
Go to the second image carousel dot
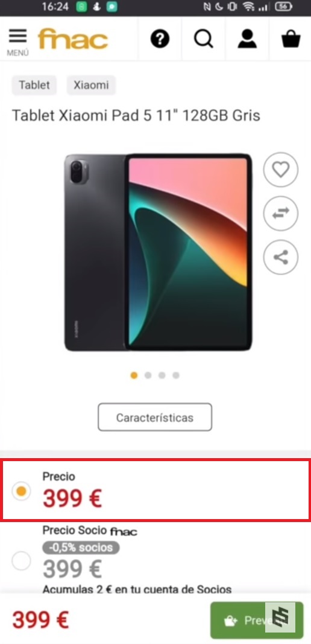click(148, 375)
